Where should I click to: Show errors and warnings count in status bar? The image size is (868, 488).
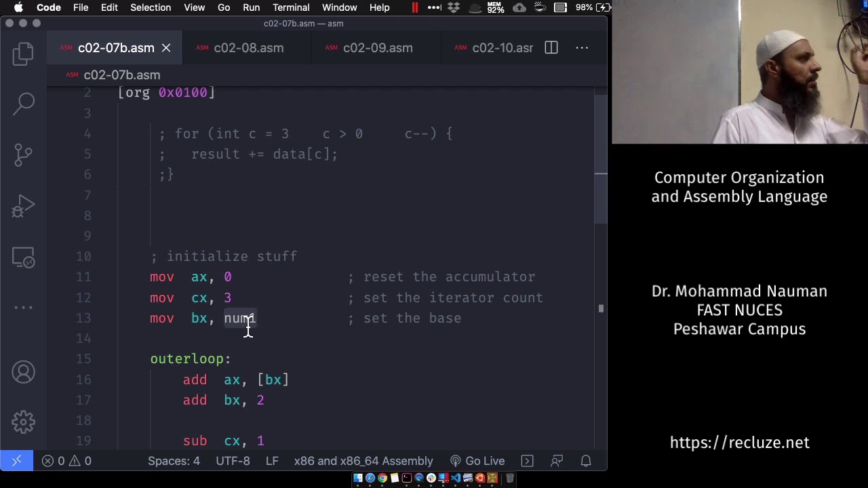[x=66, y=461]
